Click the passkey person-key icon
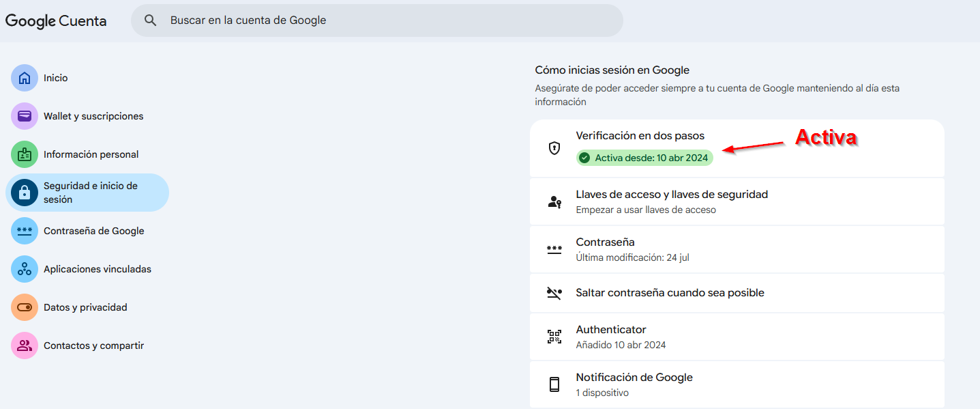This screenshot has width=980, height=409. point(554,201)
